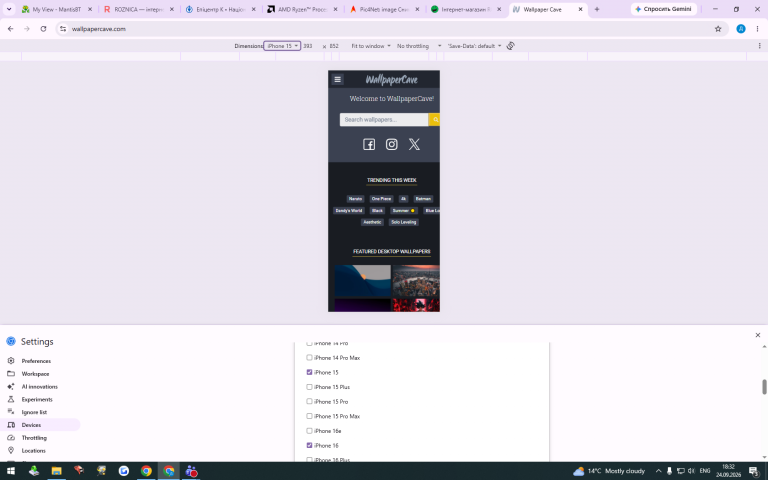Switch to the AMD Ryzen Processors tab
This screenshot has height=480, width=768.
pyautogui.click(x=302, y=9)
